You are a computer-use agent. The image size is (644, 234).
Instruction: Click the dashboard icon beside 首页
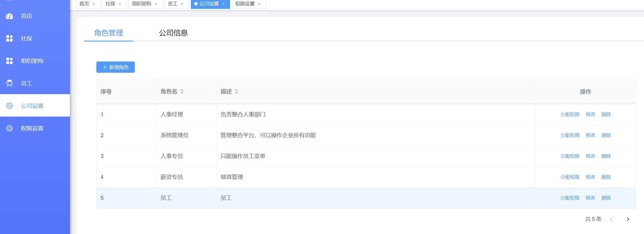[x=9, y=16]
